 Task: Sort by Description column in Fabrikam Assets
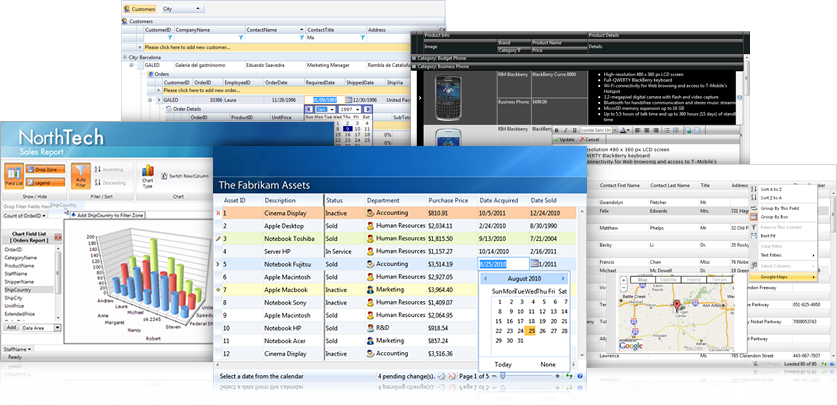[293, 201]
